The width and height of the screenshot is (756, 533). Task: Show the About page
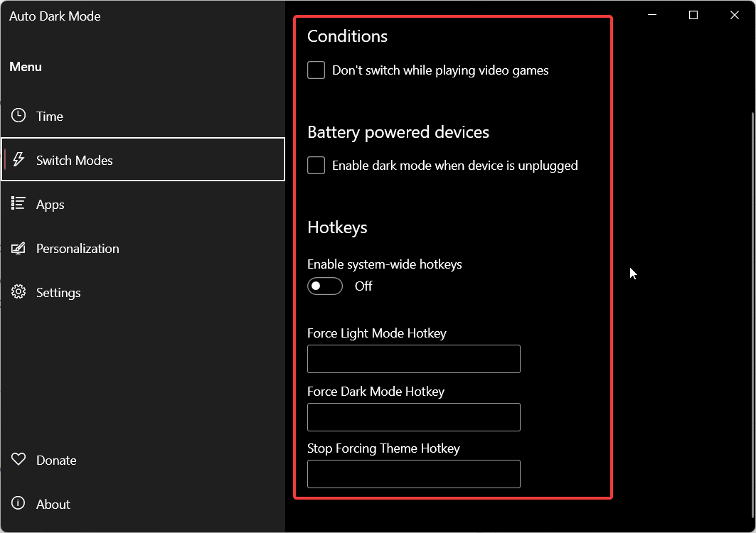pos(143,504)
